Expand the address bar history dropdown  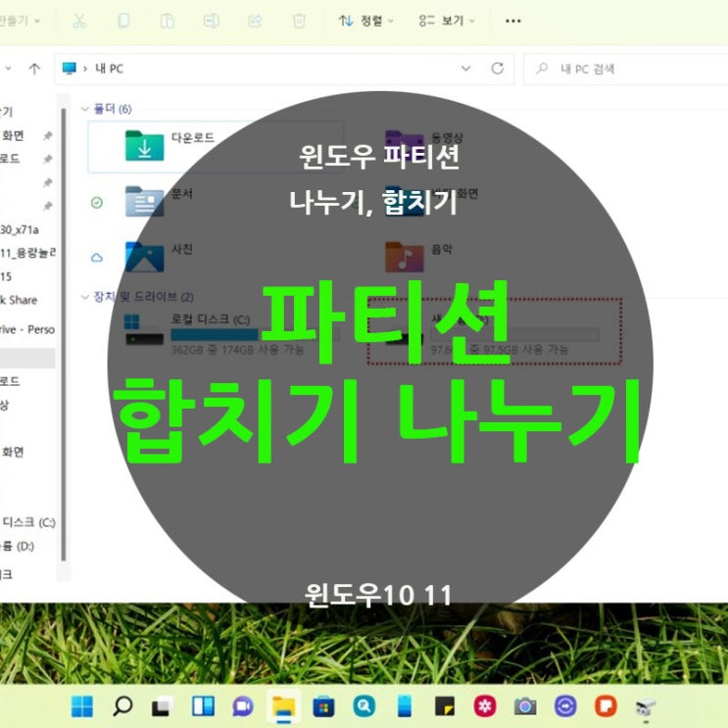pyautogui.click(x=465, y=69)
